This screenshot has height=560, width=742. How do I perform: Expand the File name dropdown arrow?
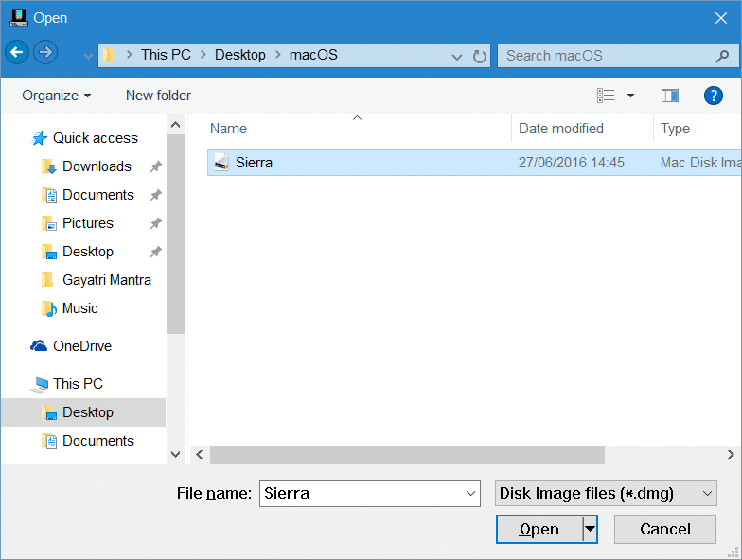click(x=470, y=494)
